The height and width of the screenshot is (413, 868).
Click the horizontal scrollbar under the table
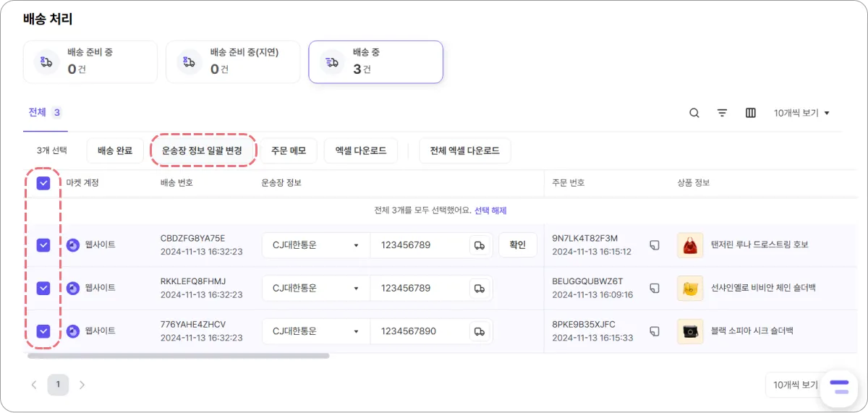(x=178, y=356)
